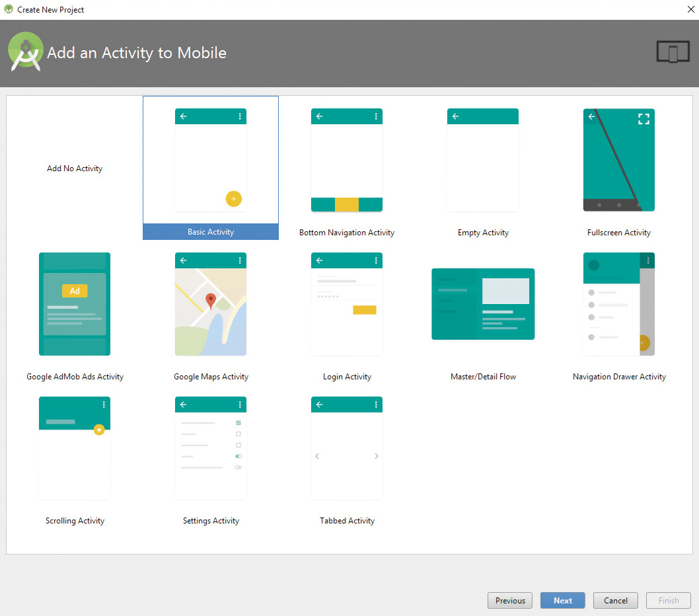The width and height of the screenshot is (699, 616).
Task: Click the Finish button
Action: [x=669, y=600]
